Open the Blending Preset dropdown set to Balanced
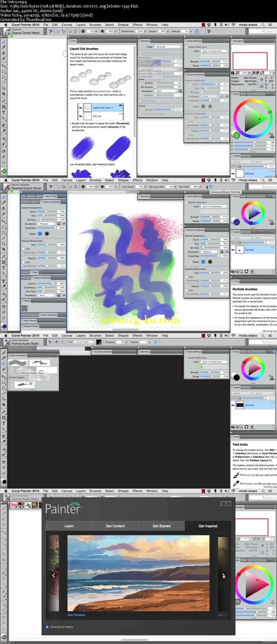This screenshot has height=644, width=277. point(168,47)
